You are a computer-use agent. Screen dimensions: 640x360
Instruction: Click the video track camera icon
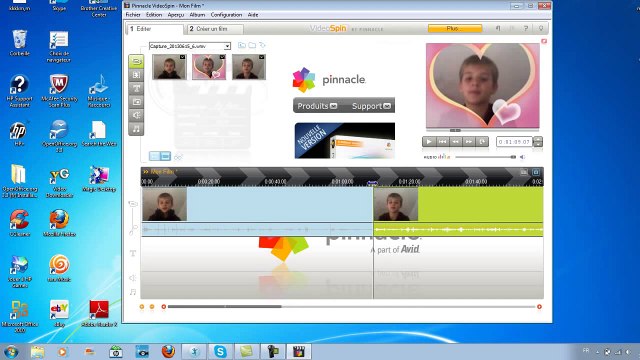[x=133, y=204]
